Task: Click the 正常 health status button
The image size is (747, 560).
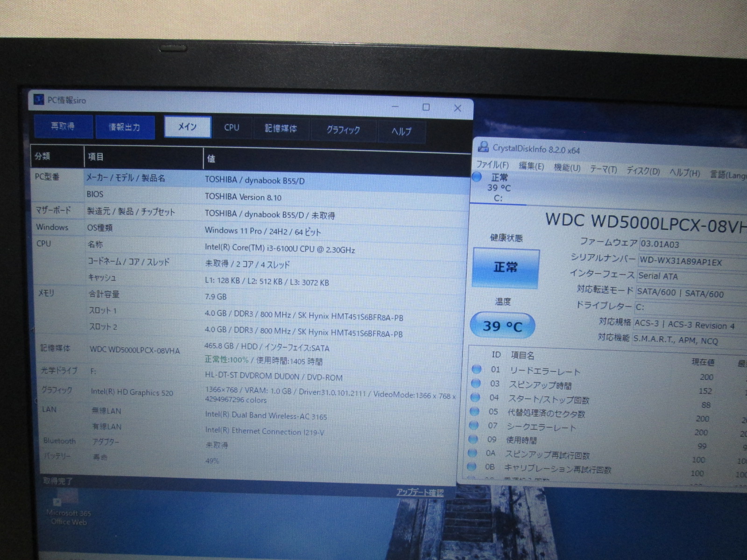Action: point(506,268)
